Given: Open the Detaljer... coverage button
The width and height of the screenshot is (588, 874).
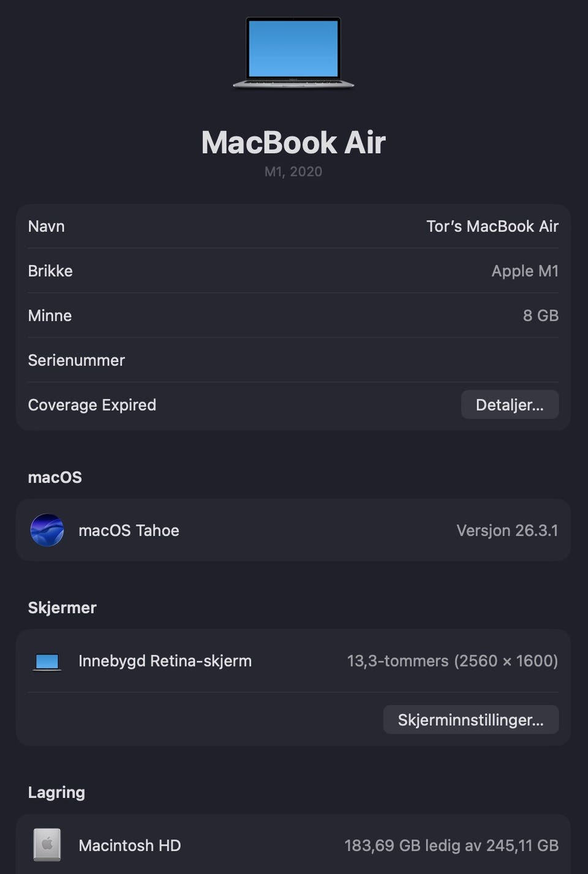Looking at the screenshot, I should coord(509,405).
